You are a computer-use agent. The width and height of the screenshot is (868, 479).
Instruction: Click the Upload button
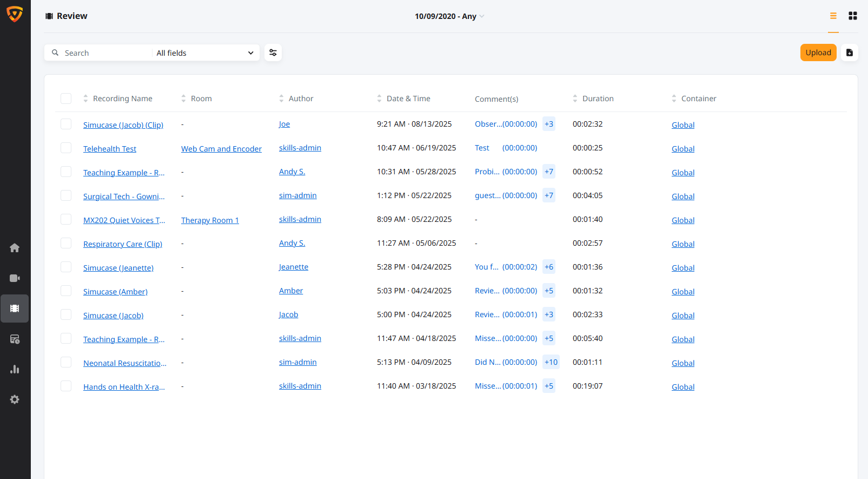pos(818,53)
